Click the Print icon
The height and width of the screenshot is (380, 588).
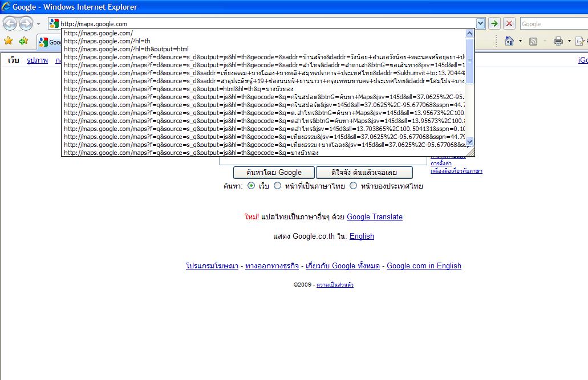558,41
